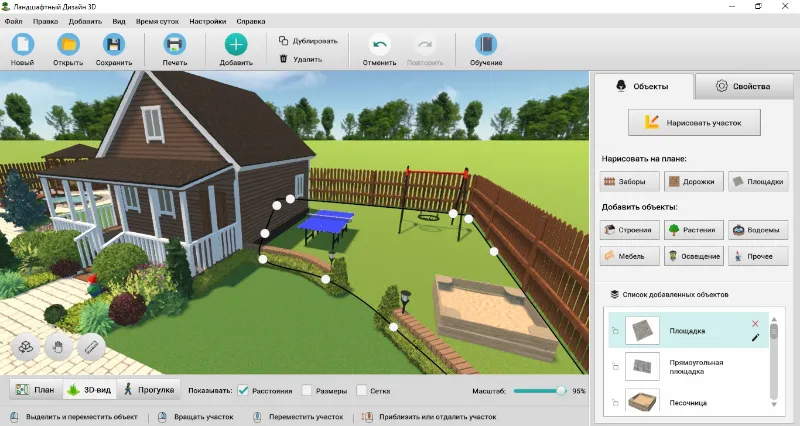Screen dimensions: 800x426
Task: Switch to Прогулка walk mode
Action: coord(148,389)
